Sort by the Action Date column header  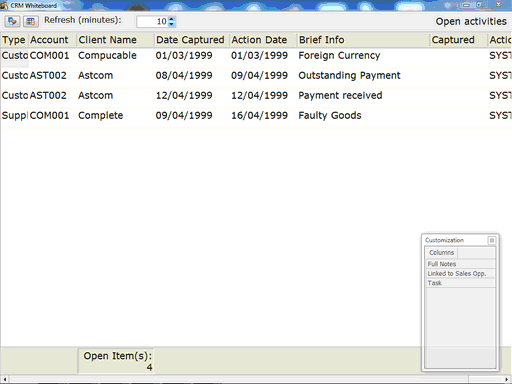pyautogui.click(x=263, y=40)
